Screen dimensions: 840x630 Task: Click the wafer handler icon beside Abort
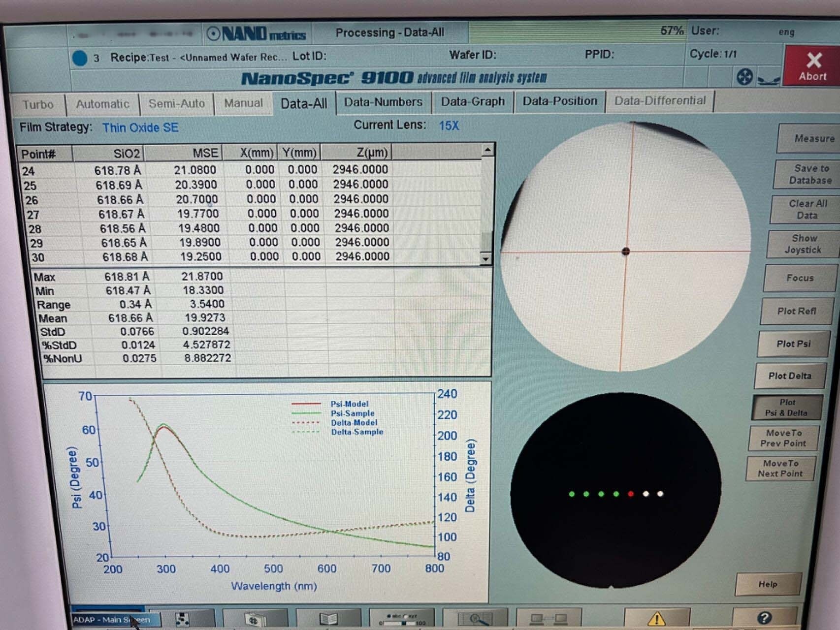click(768, 79)
